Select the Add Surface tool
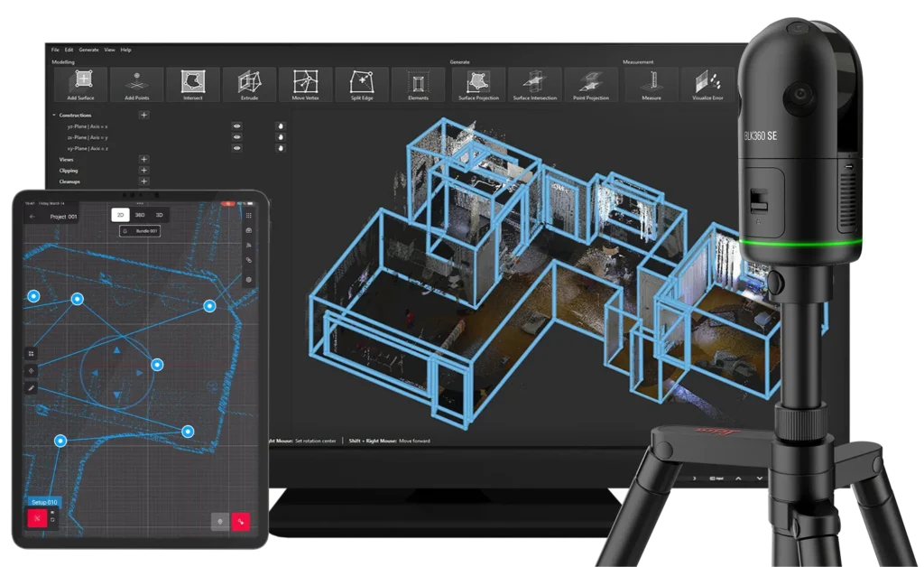 (x=79, y=84)
